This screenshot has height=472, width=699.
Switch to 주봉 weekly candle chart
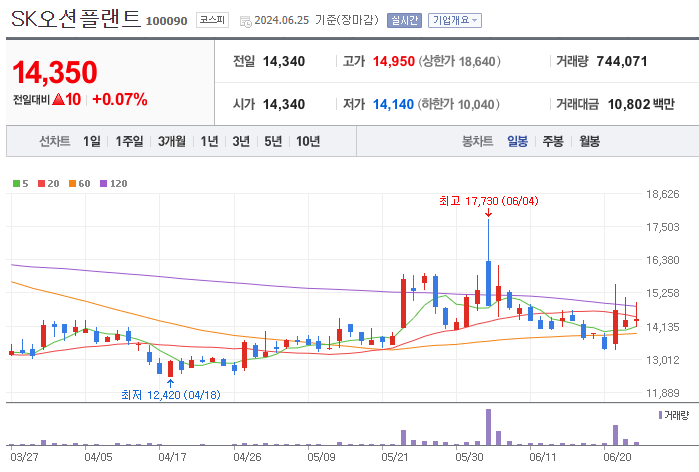pos(553,141)
